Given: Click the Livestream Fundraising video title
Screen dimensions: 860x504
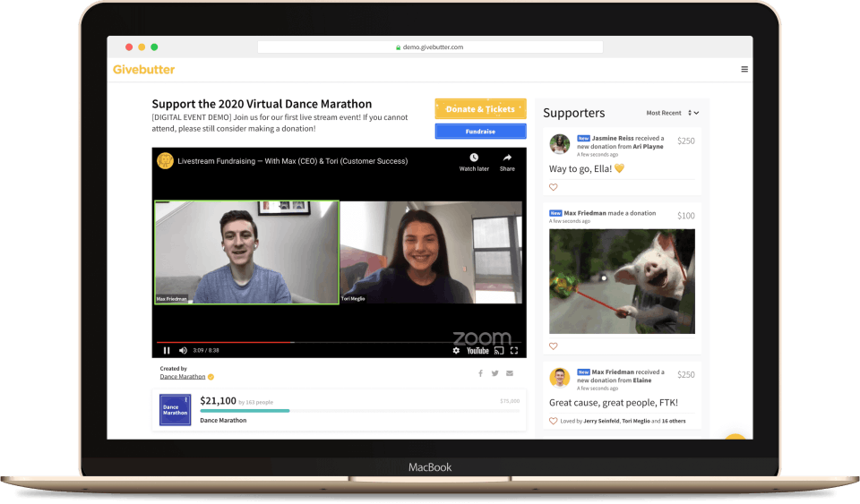Looking at the screenshot, I should [292, 161].
